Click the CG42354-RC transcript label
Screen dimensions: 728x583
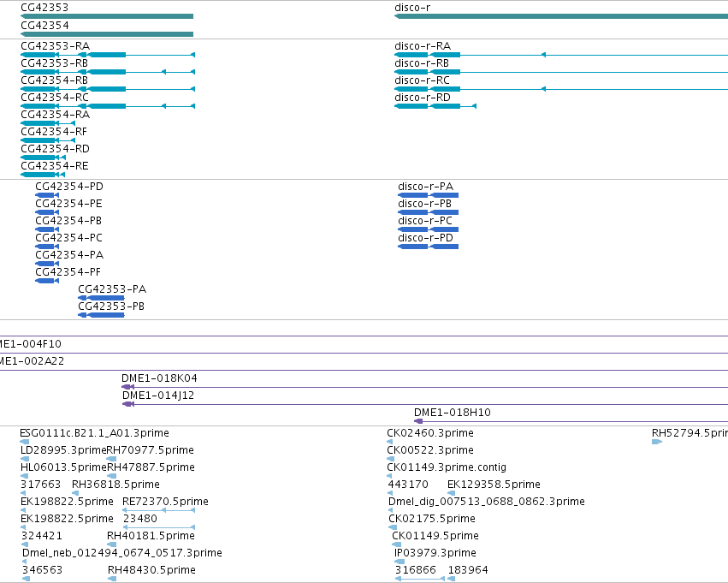(55, 98)
